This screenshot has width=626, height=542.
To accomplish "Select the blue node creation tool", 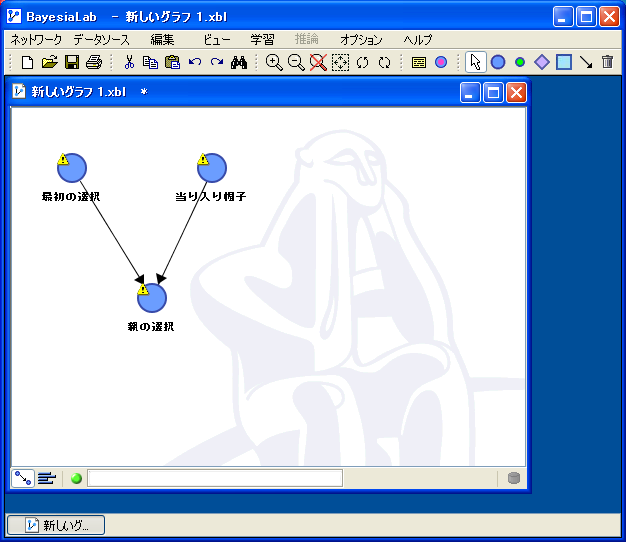I will [x=498, y=62].
